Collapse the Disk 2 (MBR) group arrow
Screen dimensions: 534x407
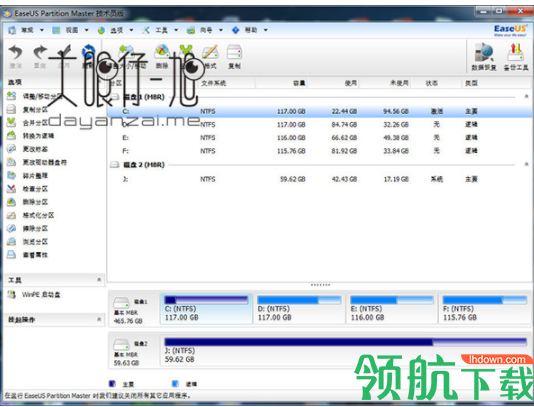point(526,165)
